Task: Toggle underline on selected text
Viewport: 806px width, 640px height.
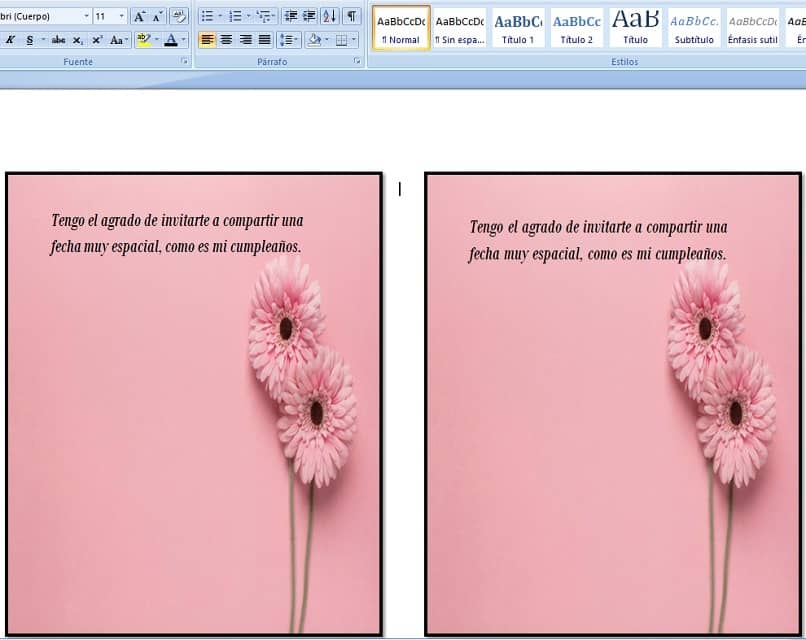Action: click(30, 39)
